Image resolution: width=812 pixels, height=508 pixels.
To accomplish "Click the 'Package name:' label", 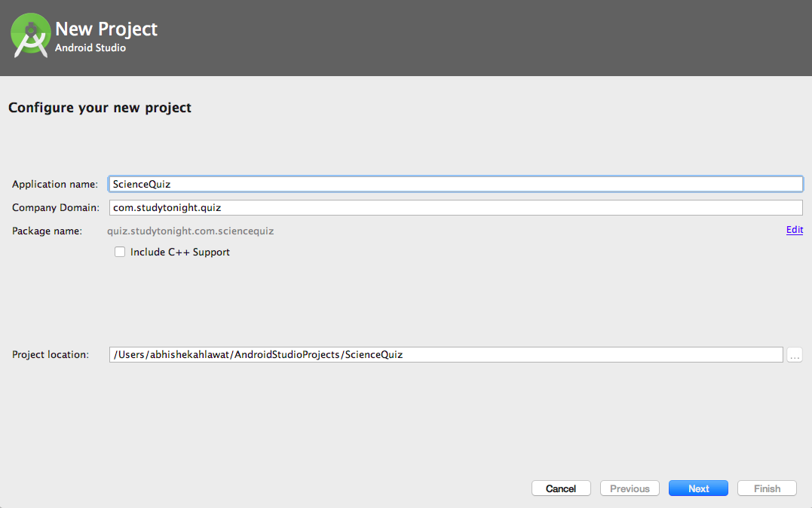I will pyautogui.click(x=47, y=231).
